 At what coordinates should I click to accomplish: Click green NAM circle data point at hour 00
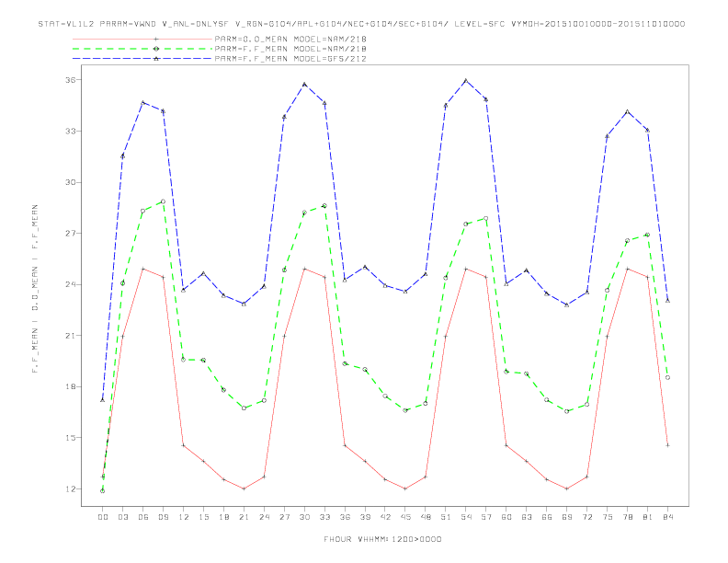point(103,491)
